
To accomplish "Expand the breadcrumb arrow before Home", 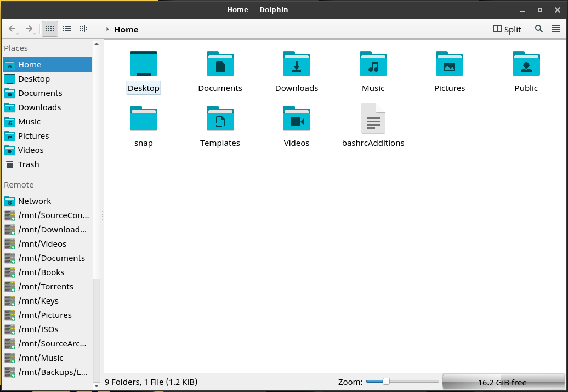I will click(x=107, y=30).
